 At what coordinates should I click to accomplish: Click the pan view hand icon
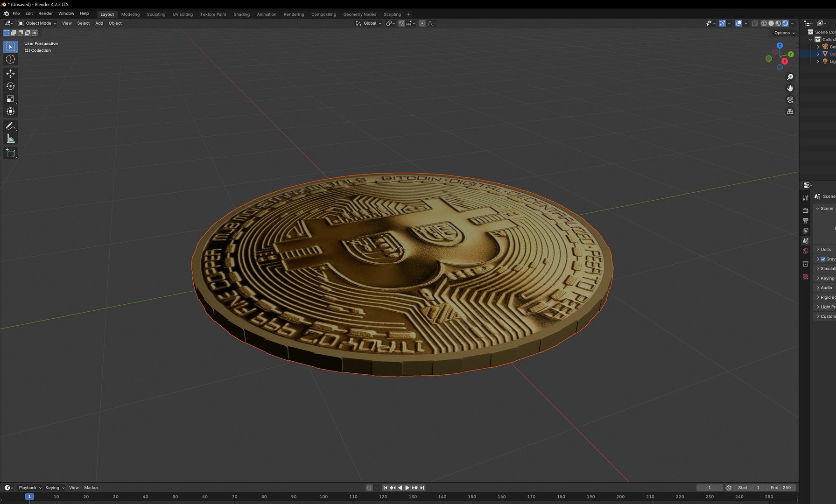[x=790, y=88]
